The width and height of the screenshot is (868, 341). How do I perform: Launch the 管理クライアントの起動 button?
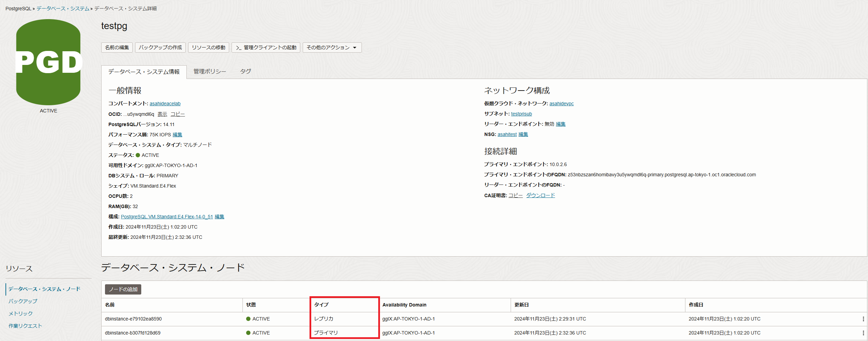pyautogui.click(x=266, y=47)
